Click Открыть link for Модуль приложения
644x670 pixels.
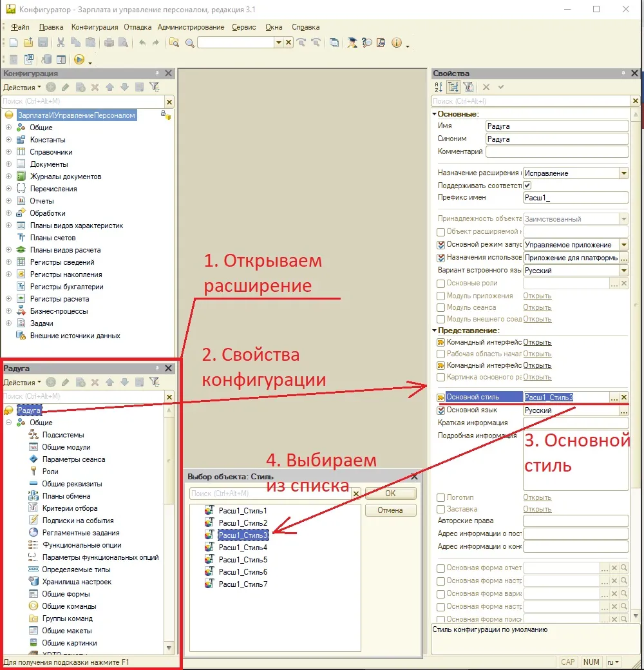point(537,296)
